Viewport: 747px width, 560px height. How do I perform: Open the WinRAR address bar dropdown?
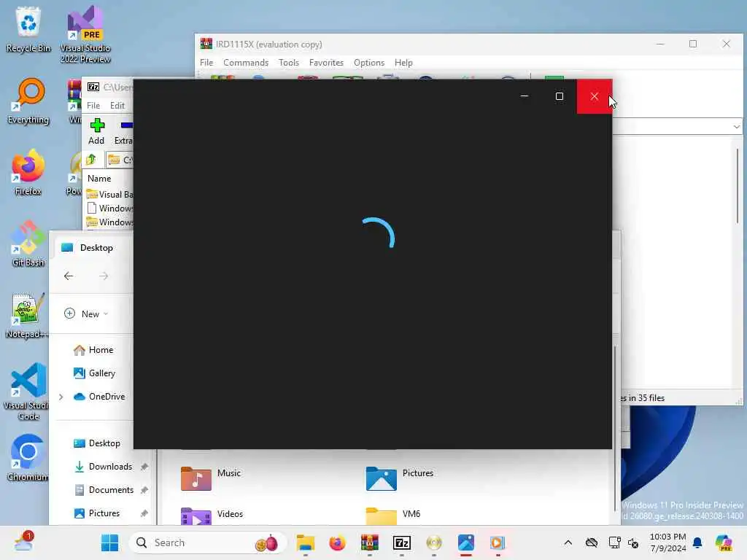pyautogui.click(x=737, y=127)
